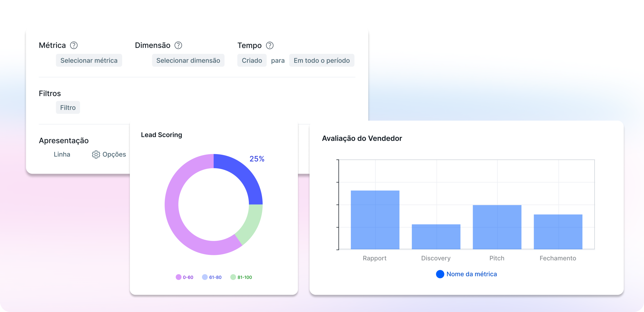
Task: Click the Fechamento bar in chart
Action: coord(558,232)
